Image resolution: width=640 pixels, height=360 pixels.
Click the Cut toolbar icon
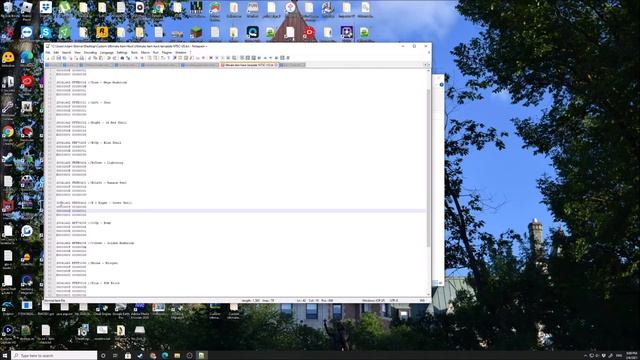89,58
